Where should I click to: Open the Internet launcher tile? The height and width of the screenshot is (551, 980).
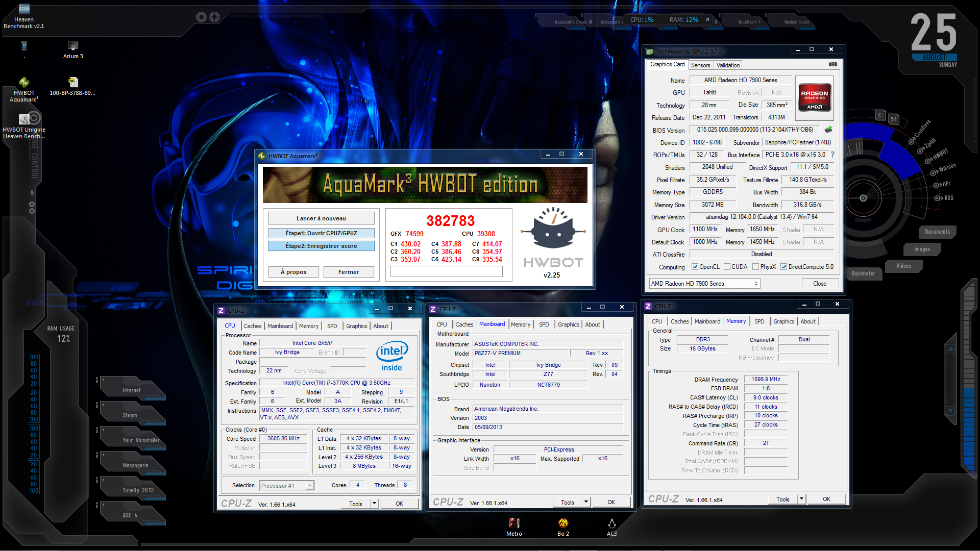pos(132,388)
